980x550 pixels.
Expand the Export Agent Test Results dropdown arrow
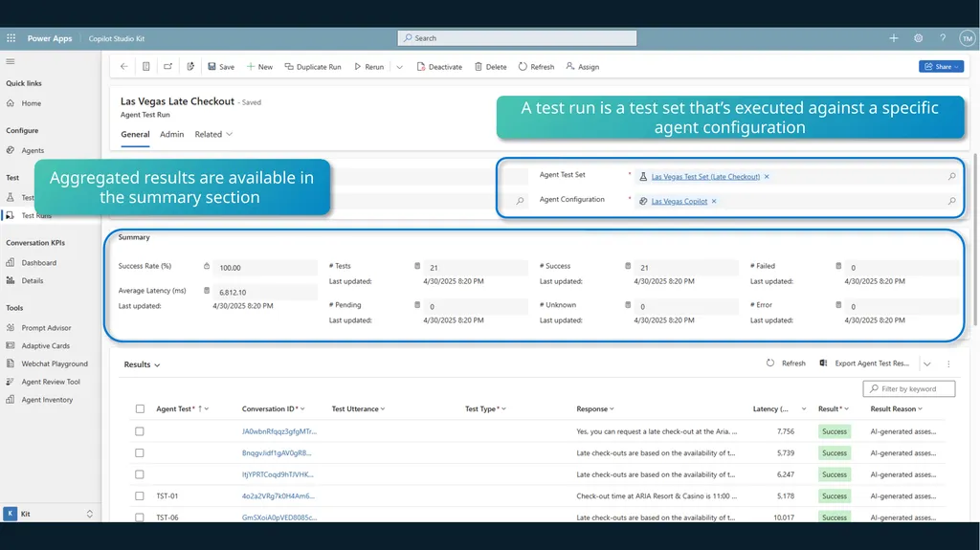927,363
